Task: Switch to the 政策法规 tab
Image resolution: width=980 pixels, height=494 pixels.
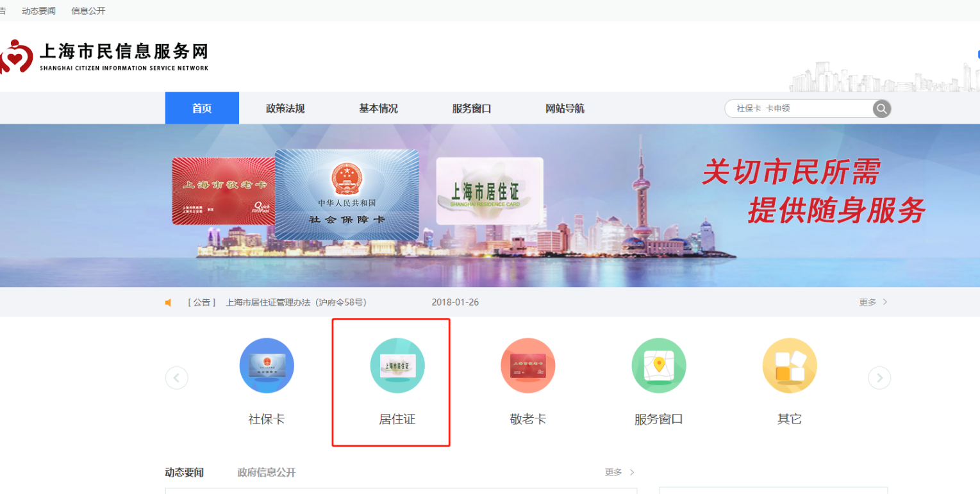Action: click(x=286, y=108)
